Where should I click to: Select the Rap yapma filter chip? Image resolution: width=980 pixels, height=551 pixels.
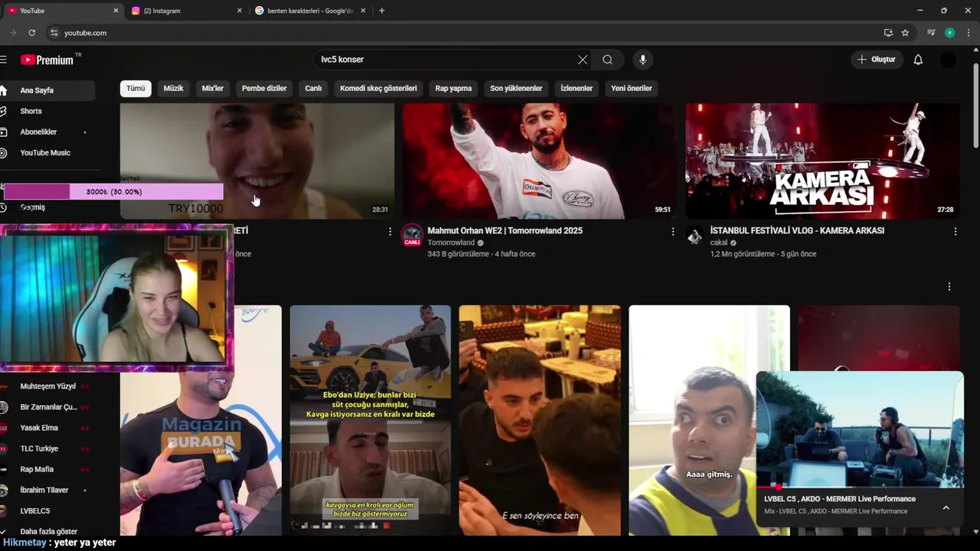[453, 89]
